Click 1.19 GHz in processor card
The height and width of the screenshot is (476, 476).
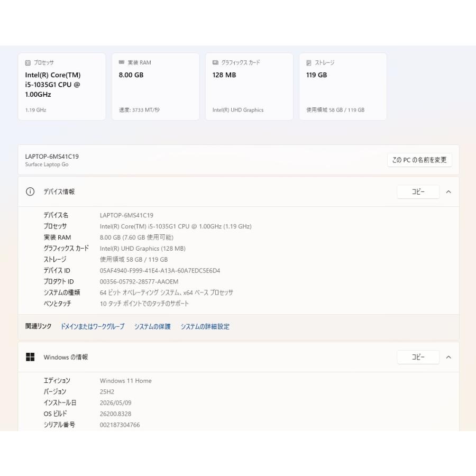pyautogui.click(x=35, y=110)
